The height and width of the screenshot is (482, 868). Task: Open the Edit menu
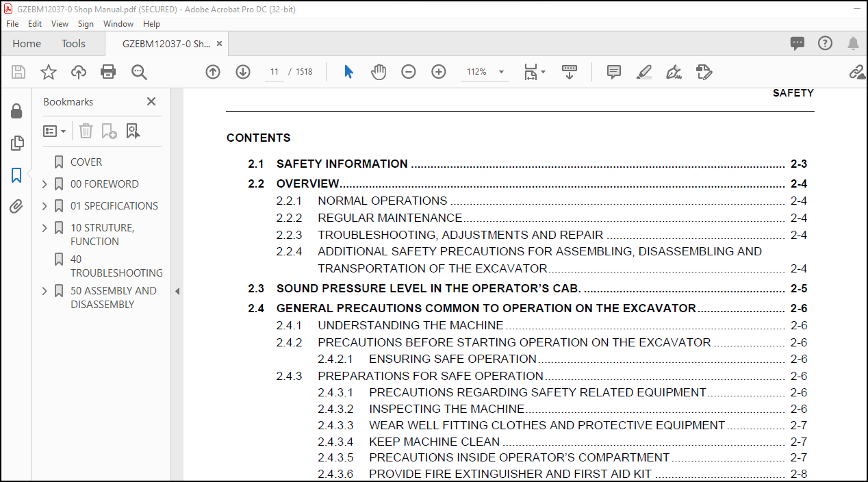coord(35,24)
